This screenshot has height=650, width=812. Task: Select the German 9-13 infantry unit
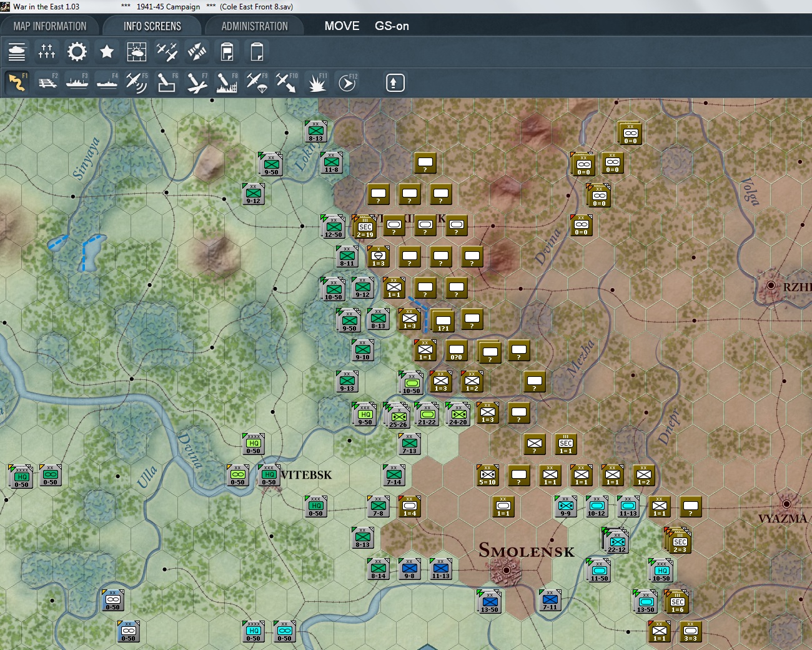347,381
